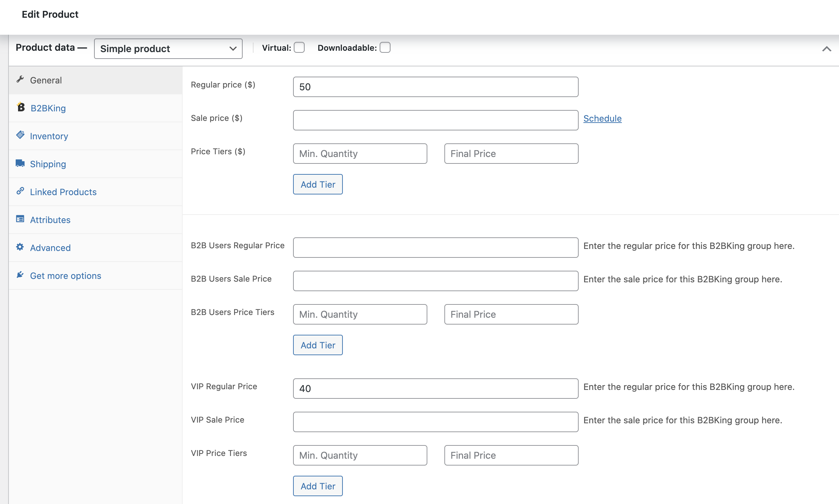Open the Attributes tab

coord(95,220)
